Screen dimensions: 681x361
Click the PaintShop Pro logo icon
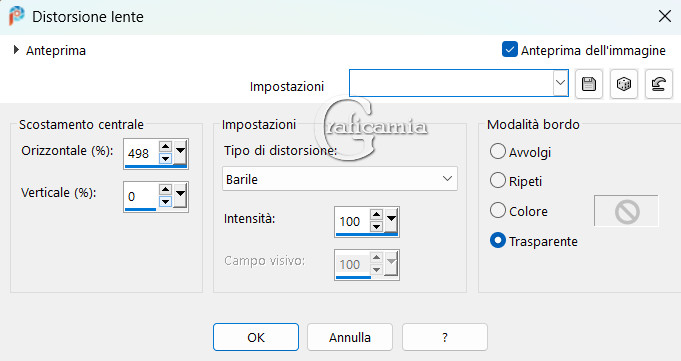click(x=17, y=17)
